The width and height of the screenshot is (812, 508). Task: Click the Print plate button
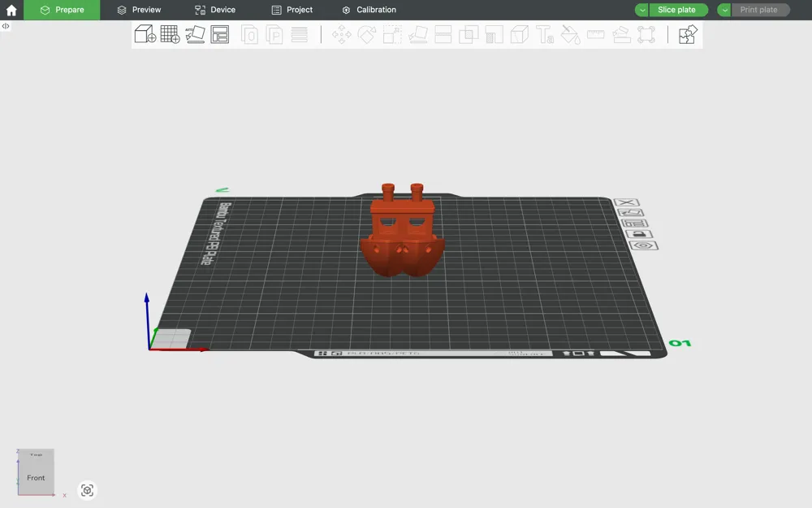click(x=760, y=10)
